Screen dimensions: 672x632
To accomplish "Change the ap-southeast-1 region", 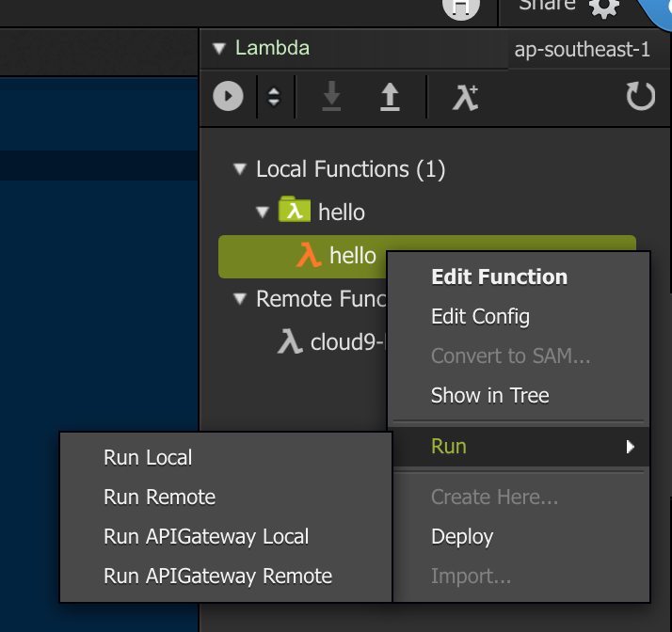I will click(582, 49).
